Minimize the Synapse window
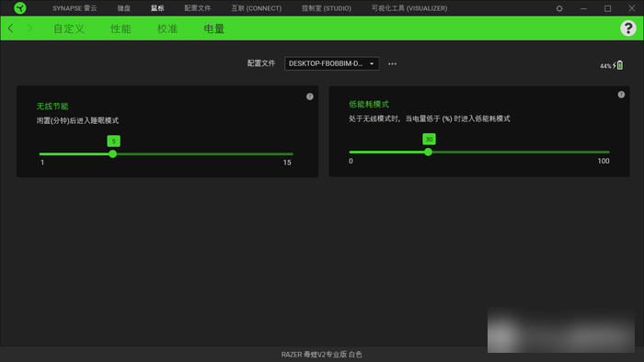 (583, 8)
